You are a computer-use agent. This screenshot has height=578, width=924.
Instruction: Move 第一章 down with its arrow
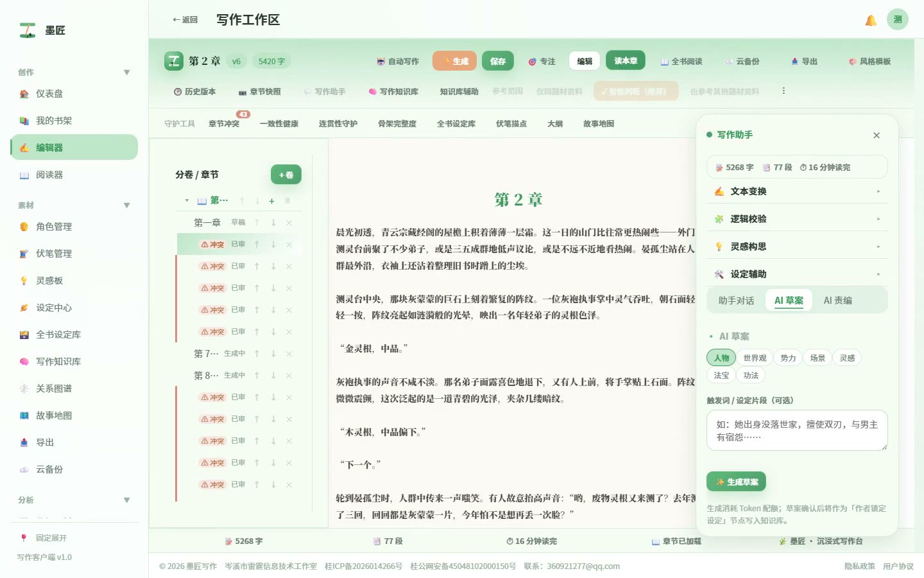click(273, 223)
